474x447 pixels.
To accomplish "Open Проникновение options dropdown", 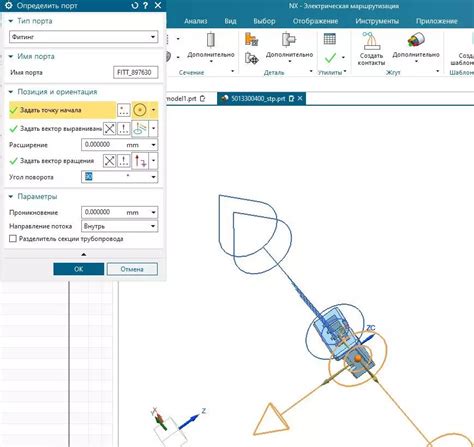I will click(153, 212).
